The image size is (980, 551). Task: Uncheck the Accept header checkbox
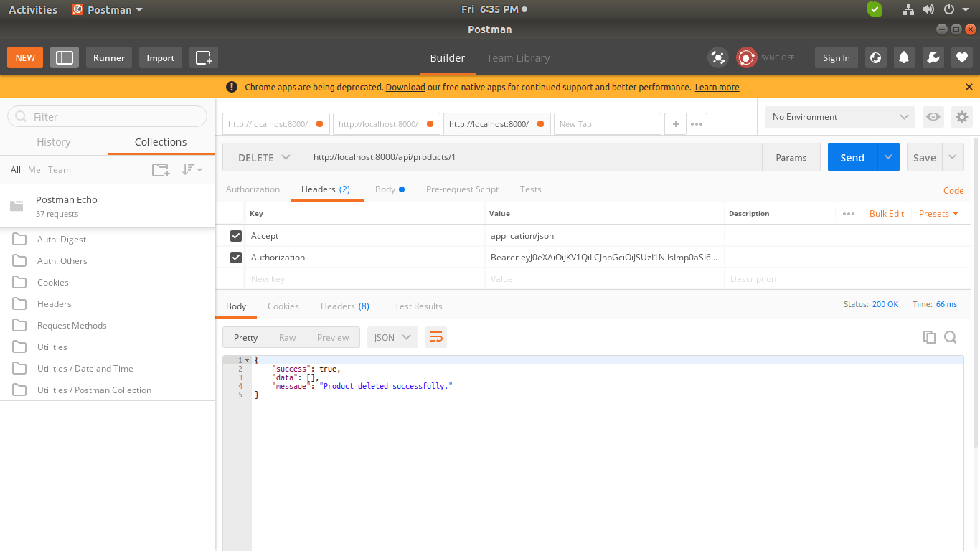coord(236,236)
